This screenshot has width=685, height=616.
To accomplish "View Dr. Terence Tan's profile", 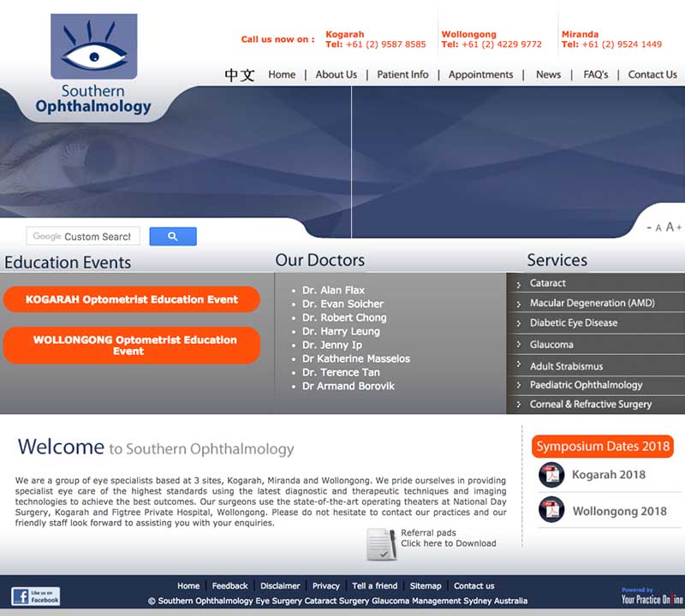I will coord(341,372).
